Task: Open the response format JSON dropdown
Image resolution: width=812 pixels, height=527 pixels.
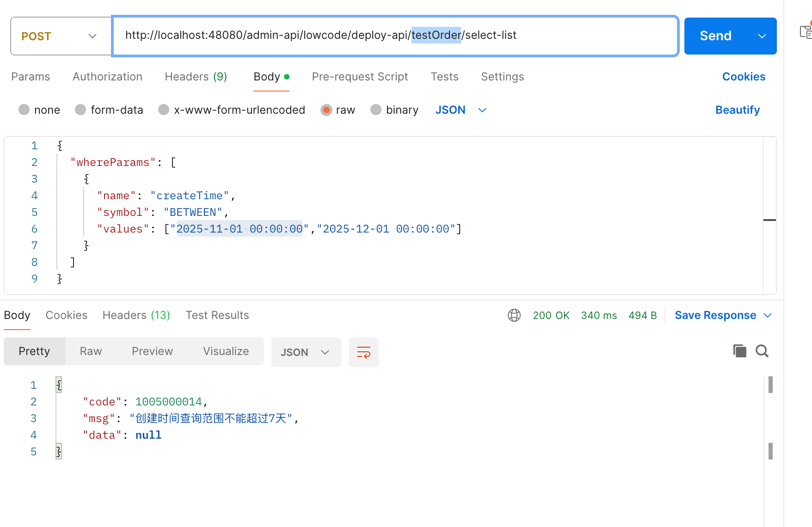Action: (x=306, y=352)
